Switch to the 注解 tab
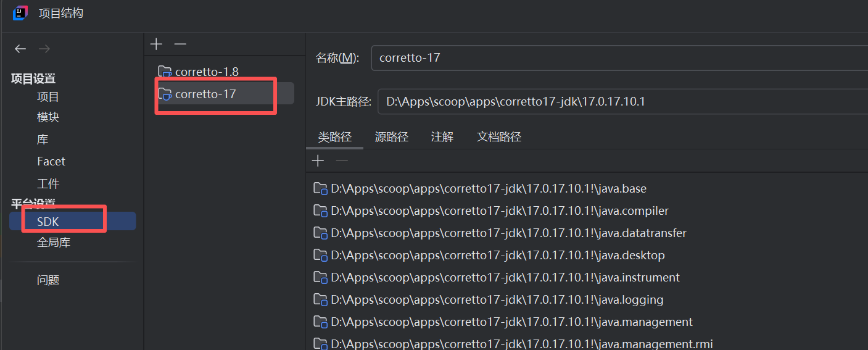The height and width of the screenshot is (350, 868). 442,137
